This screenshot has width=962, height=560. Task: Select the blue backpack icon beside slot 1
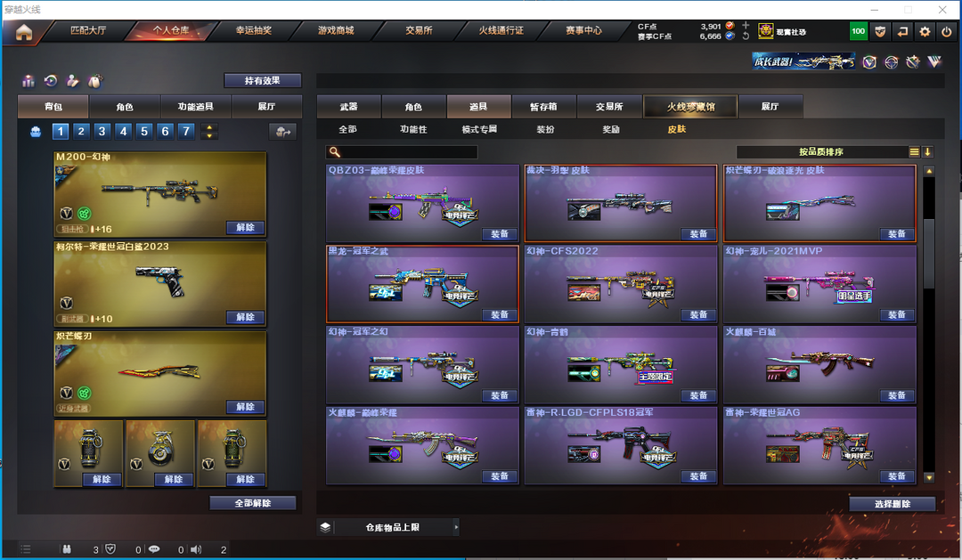[36, 131]
